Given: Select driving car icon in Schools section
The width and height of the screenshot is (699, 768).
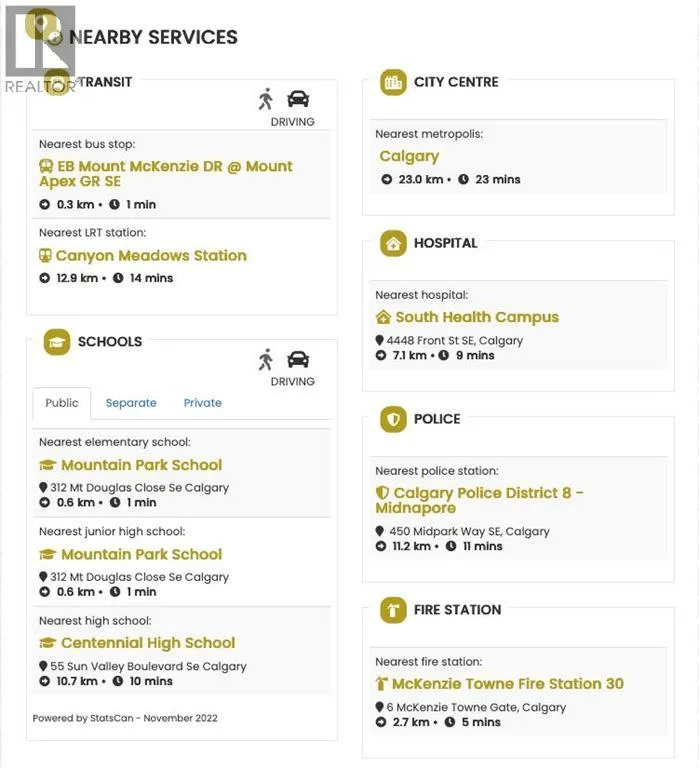Looking at the screenshot, I should [x=298, y=359].
